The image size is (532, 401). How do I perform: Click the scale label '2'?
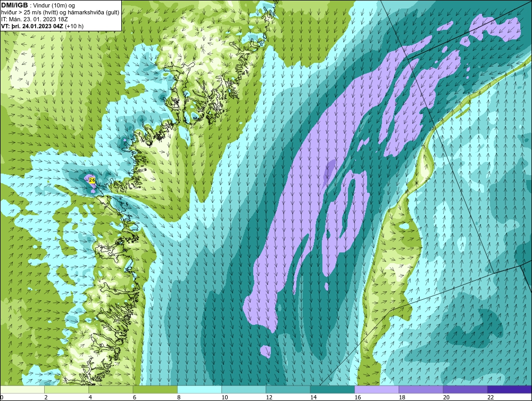46,397
